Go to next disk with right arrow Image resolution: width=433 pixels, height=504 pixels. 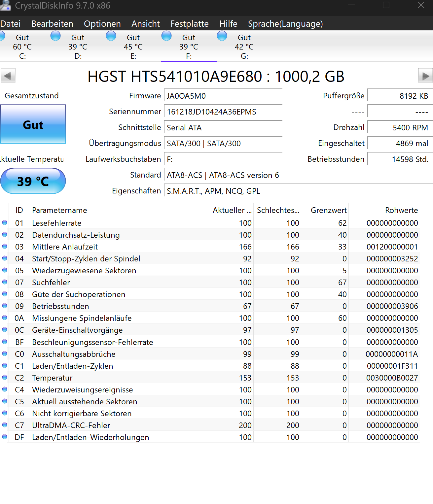(425, 76)
